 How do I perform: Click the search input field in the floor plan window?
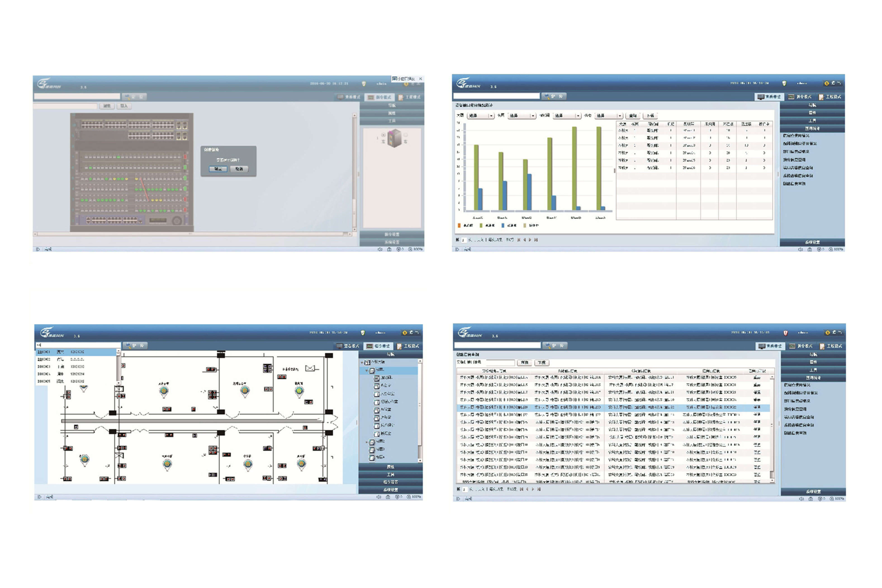click(78, 345)
